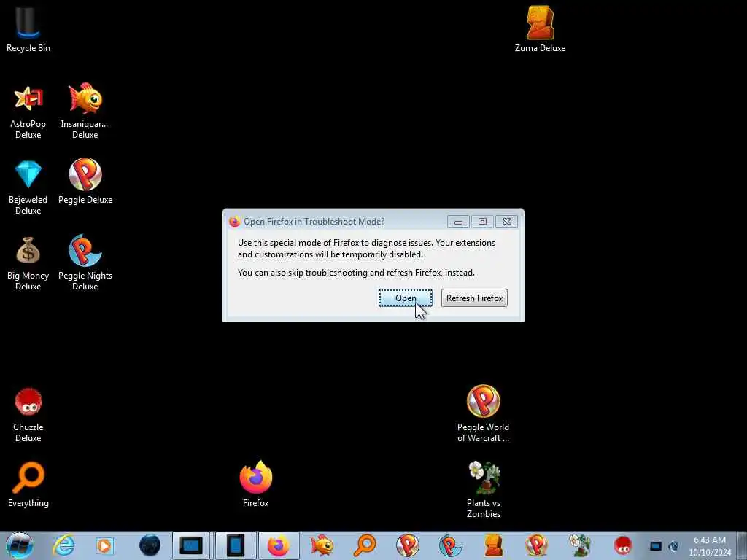Click the Firefox taskbar button

coord(278,545)
